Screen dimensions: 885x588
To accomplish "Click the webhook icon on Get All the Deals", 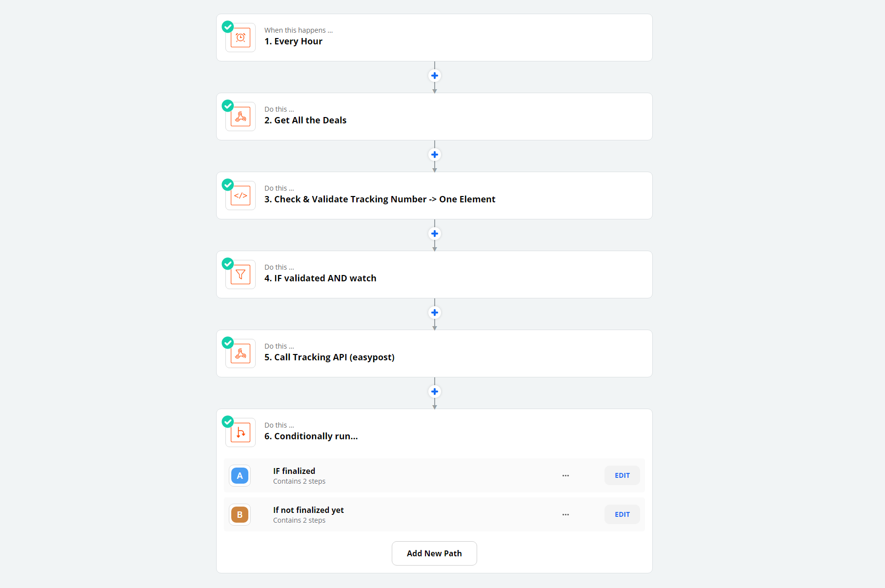I will (240, 116).
